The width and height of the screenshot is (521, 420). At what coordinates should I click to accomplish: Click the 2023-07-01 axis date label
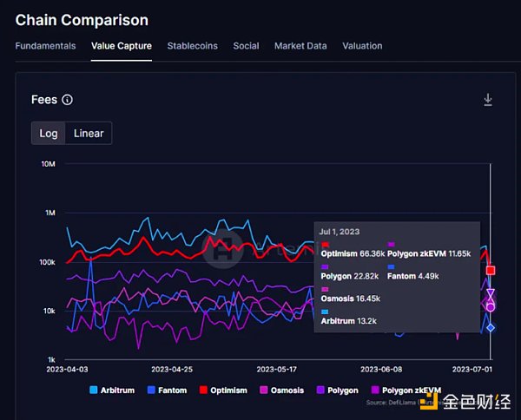[x=472, y=369]
